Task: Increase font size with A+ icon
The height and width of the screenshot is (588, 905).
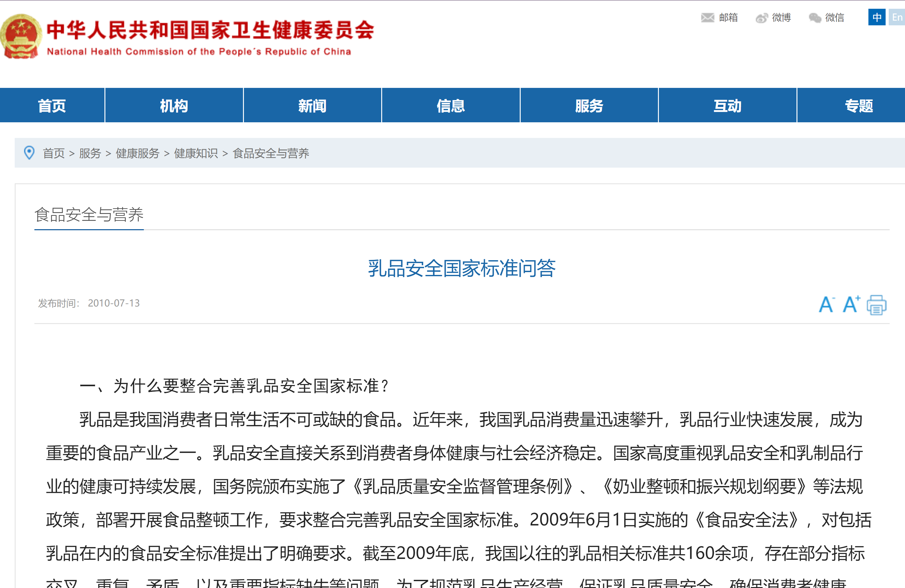Action: [851, 304]
